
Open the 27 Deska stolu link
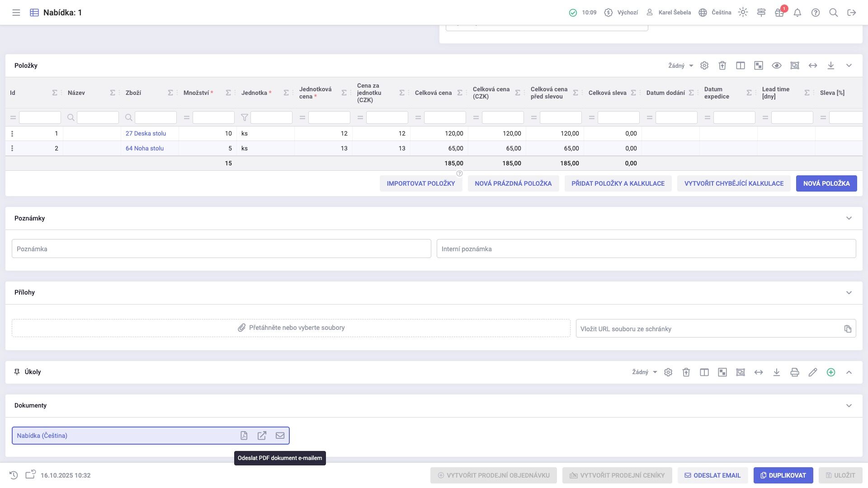(x=146, y=134)
